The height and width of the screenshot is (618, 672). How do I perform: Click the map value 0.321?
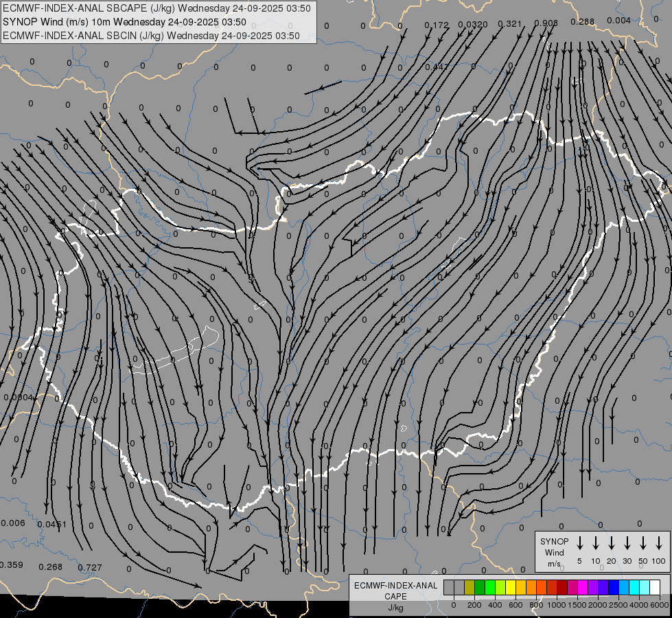[x=509, y=24]
